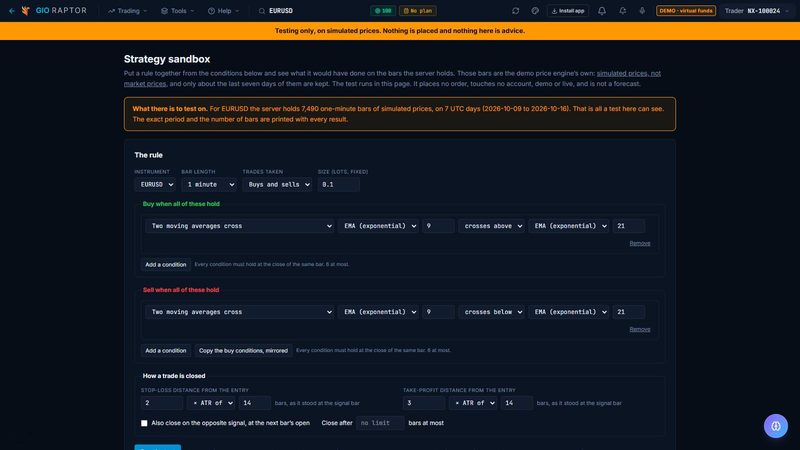Open the crosses below dropdown
800x450 pixels.
tap(491, 312)
